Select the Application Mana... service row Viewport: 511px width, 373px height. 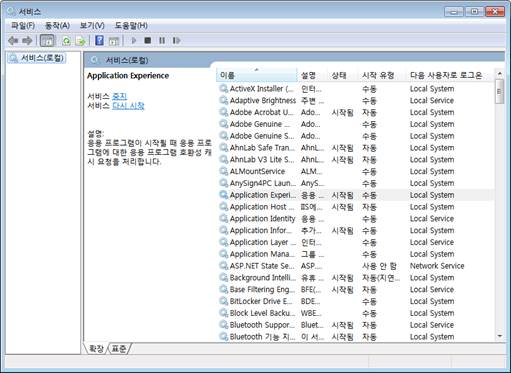[355, 254]
